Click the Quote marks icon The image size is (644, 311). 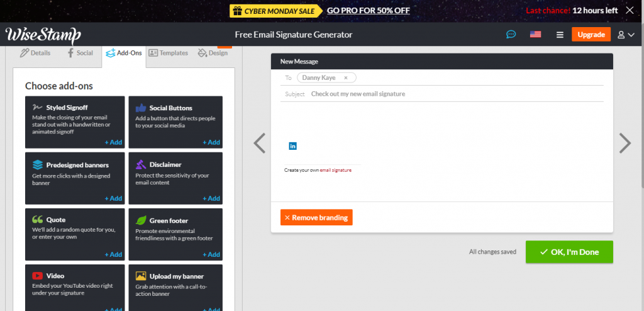point(37,220)
